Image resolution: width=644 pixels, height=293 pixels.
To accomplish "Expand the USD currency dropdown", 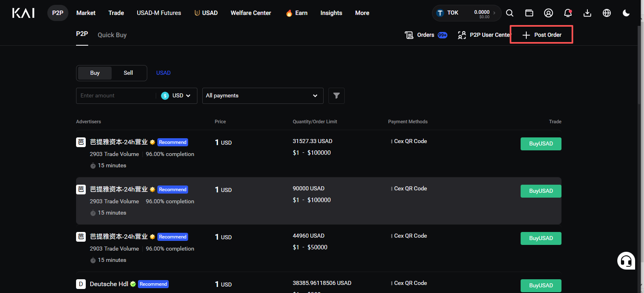I will pyautogui.click(x=176, y=96).
